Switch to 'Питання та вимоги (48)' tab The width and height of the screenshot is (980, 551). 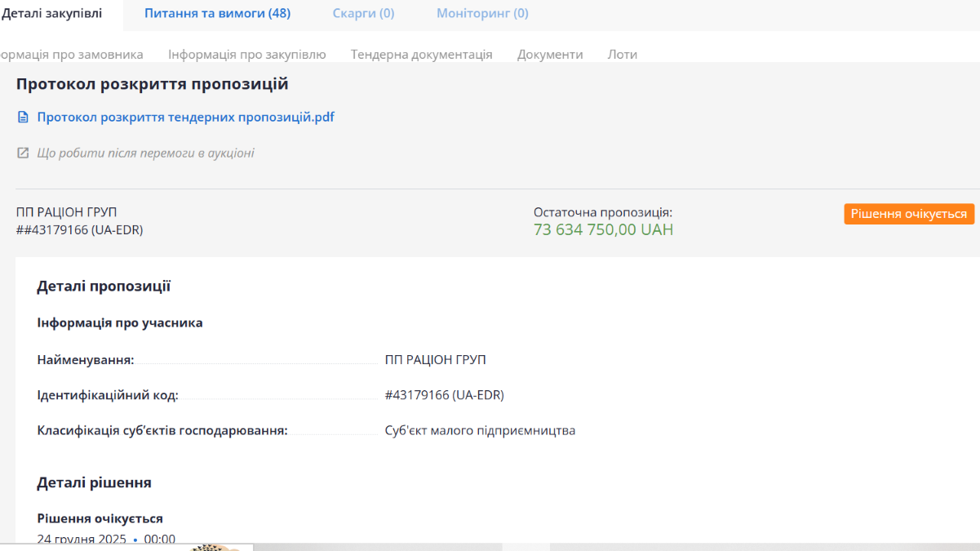click(x=217, y=13)
